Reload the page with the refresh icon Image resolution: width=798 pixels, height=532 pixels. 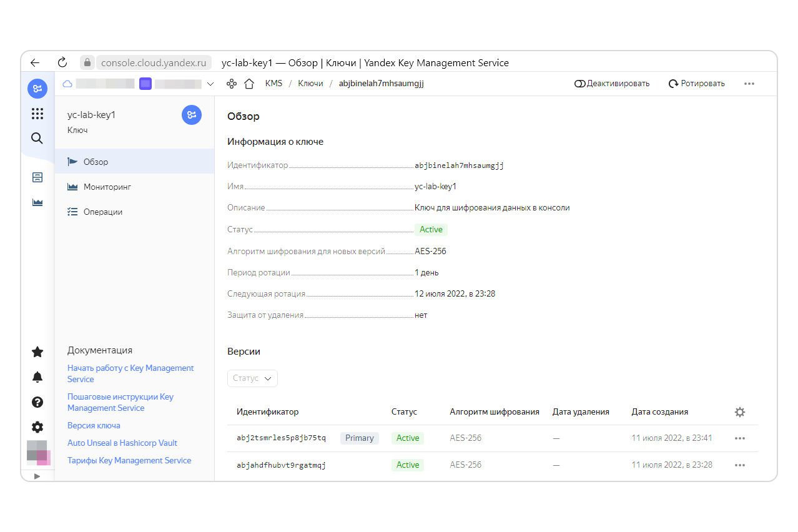click(62, 62)
